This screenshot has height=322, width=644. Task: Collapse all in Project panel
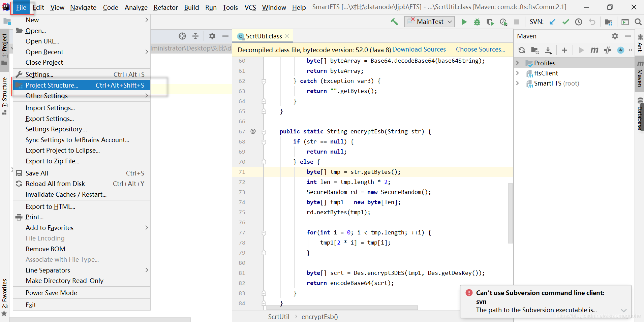click(x=195, y=36)
